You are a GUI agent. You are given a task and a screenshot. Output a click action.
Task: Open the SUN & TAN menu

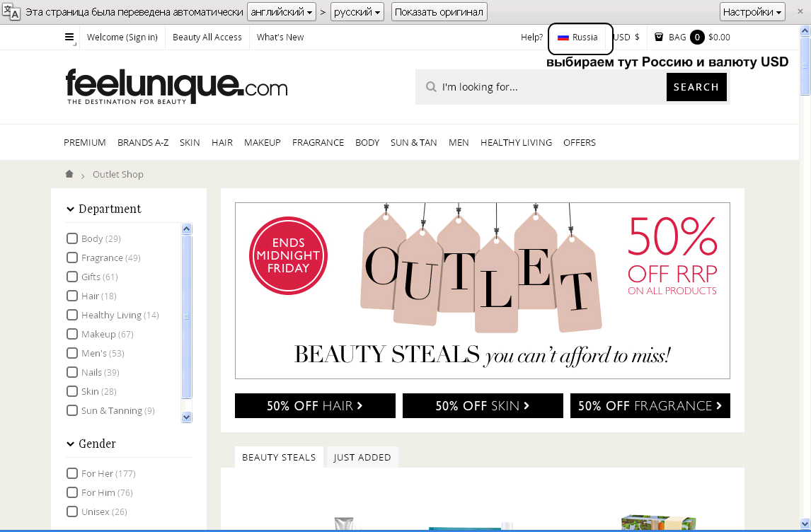click(413, 142)
